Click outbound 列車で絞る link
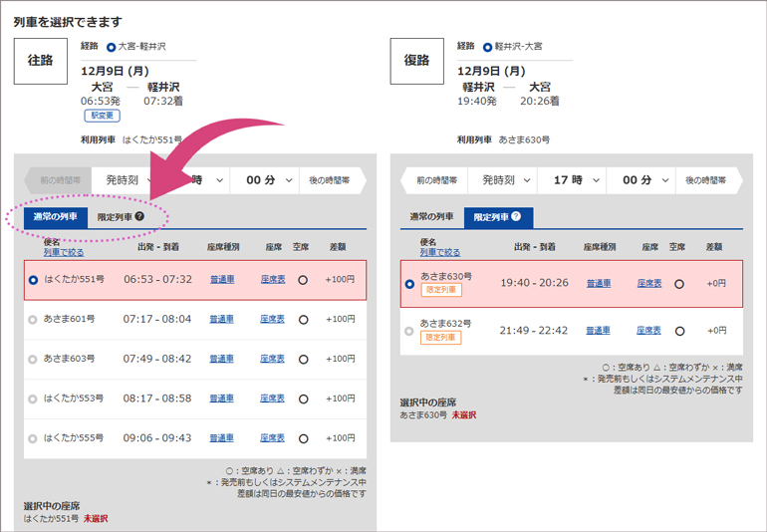Image resolution: width=767 pixels, height=532 pixels. [x=64, y=252]
